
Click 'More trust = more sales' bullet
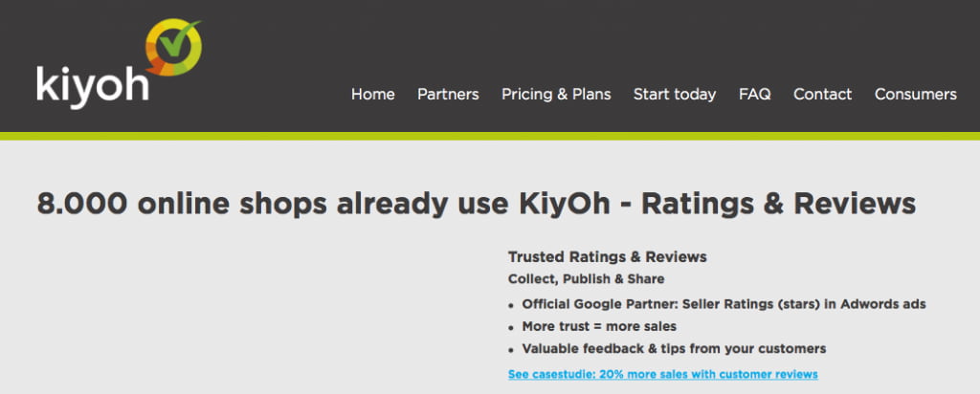599,326
